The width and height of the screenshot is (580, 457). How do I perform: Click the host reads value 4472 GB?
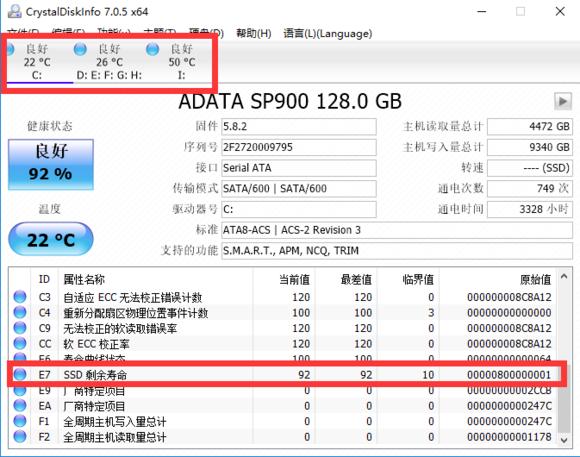530,127
